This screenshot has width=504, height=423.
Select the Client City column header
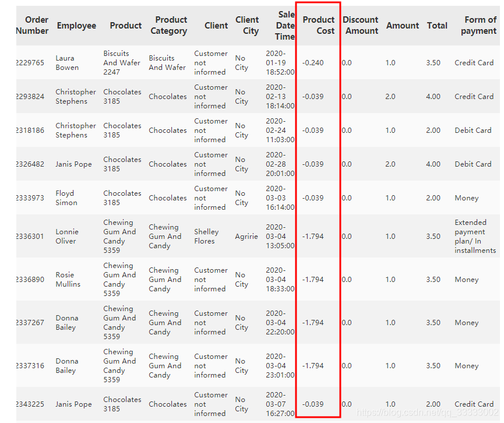(x=247, y=26)
